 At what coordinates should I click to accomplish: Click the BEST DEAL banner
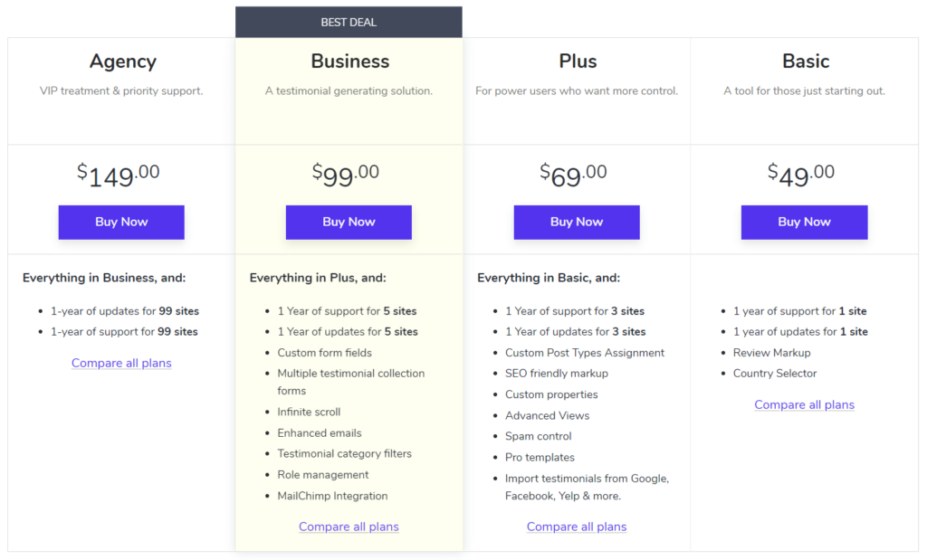pos(349,23)
